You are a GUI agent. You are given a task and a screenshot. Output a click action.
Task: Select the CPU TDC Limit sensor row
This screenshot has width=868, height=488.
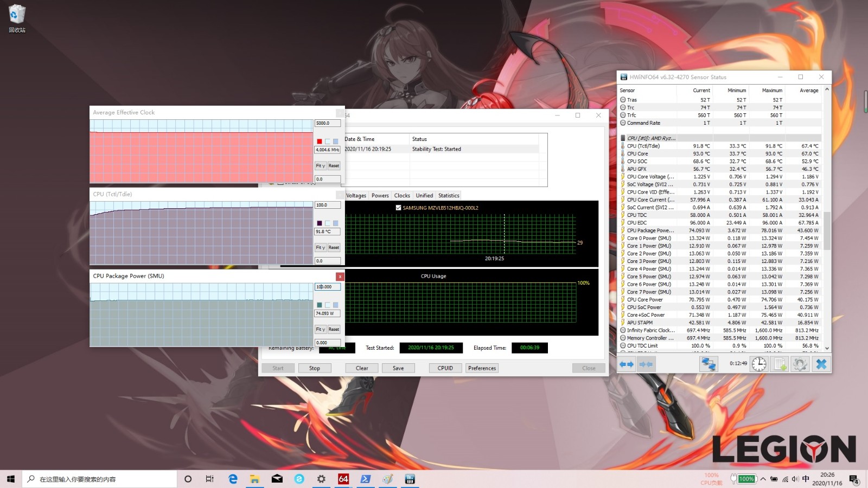click(720, 345)
